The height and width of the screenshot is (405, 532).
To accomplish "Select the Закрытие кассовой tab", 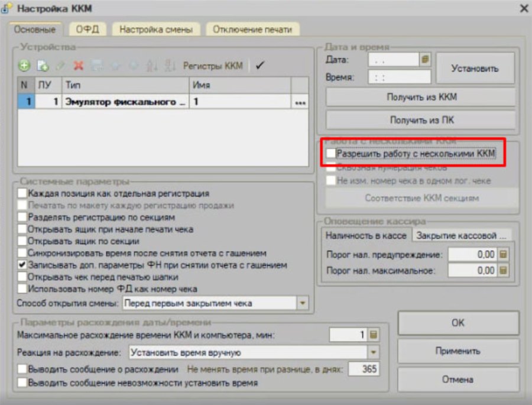I will 462,235.
